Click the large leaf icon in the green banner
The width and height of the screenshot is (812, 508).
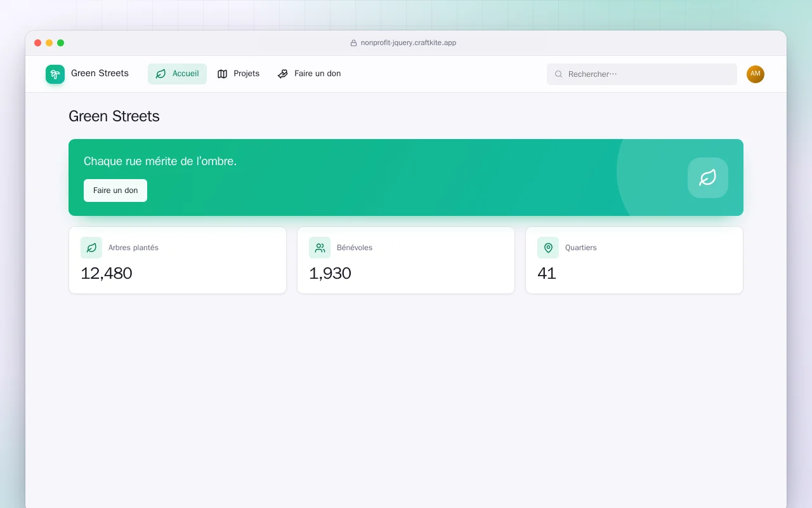[x=708, y=178]
